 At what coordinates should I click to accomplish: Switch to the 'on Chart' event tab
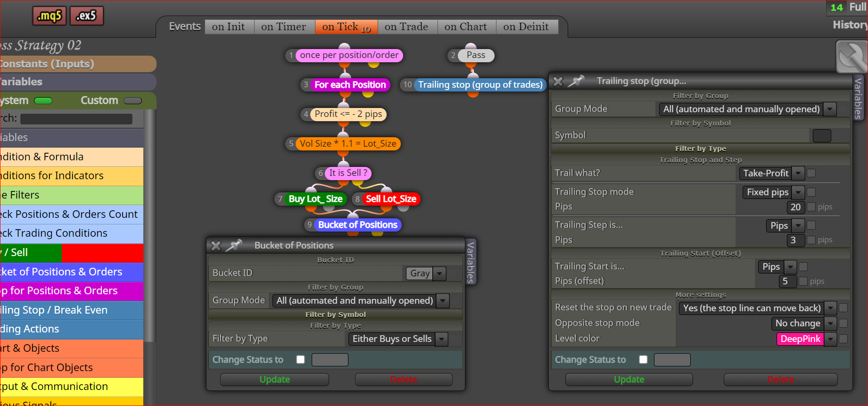[x=466, y=27]
